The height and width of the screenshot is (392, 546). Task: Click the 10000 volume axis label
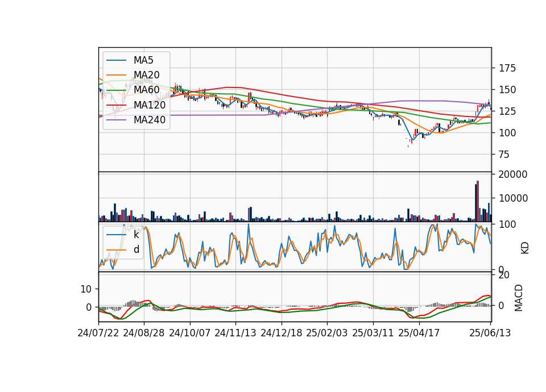[x=513, y=198]
